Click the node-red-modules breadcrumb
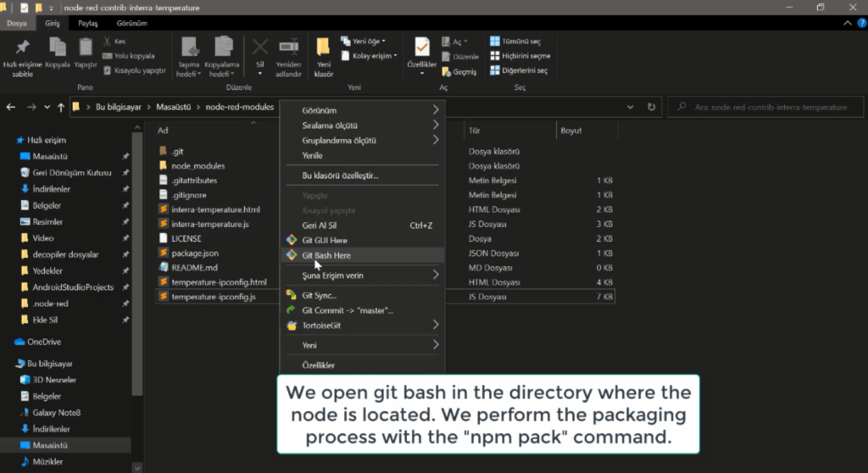 [x=240, y=107]
